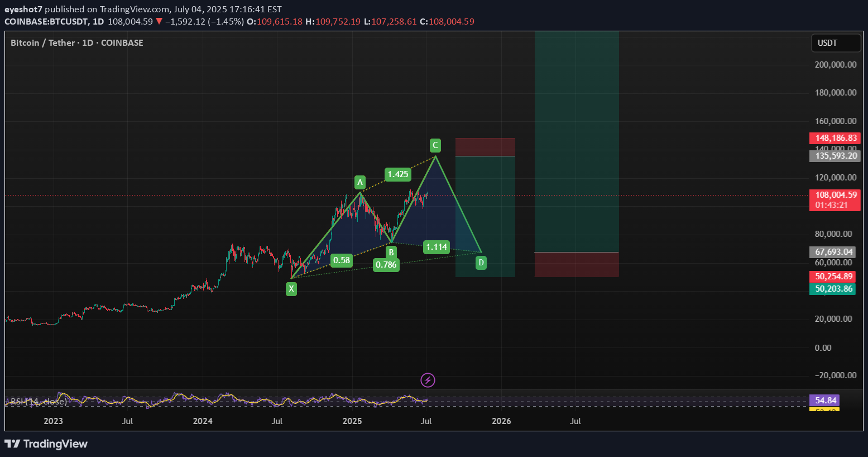Click the 148,186.83 price label
This screenshot has width=868, height=457.
pyautogui.click(x=835, y=138)
